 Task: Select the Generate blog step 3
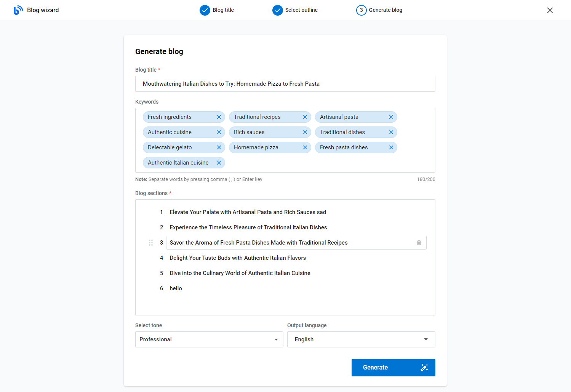(x=379, y=10)
